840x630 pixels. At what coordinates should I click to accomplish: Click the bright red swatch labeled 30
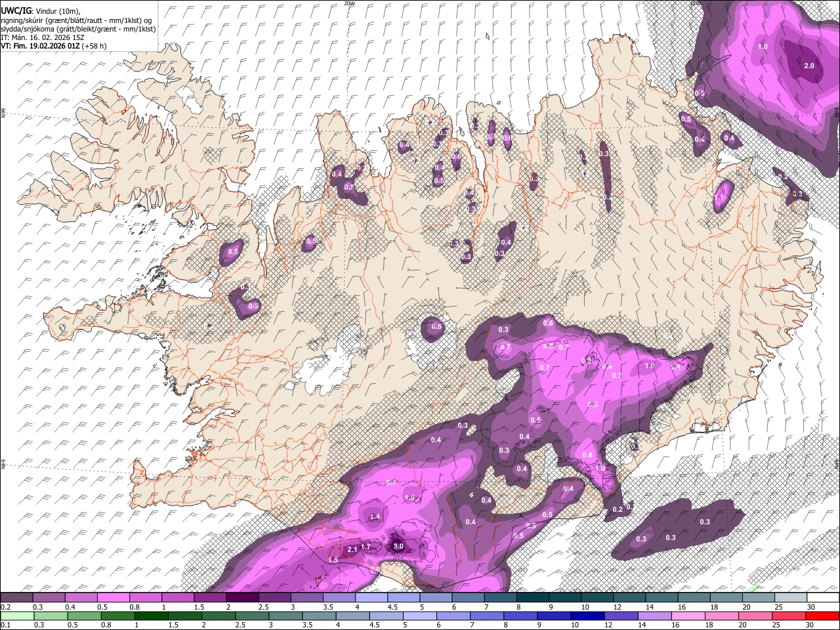point(822,616)
